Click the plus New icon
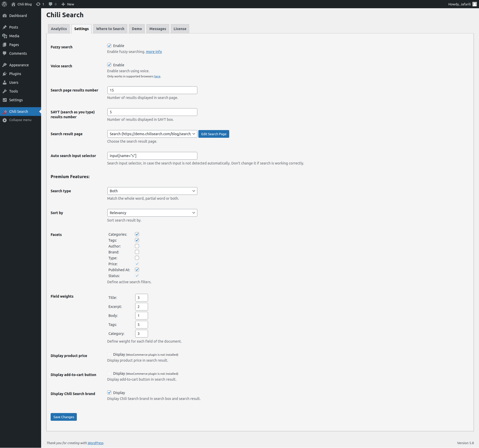Image resolution: width=479 pixels, height=448 pixels. point(63,4)
